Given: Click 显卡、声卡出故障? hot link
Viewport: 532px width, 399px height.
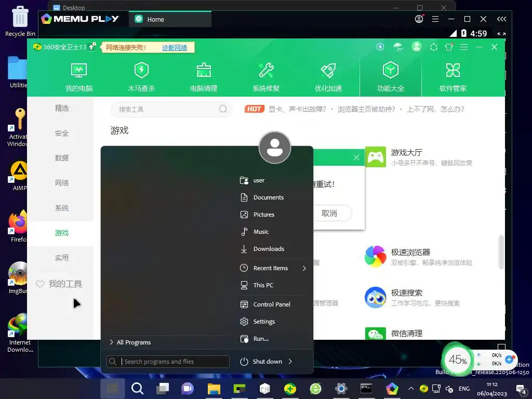Looking at the screenshot, I should pos(297,109).
